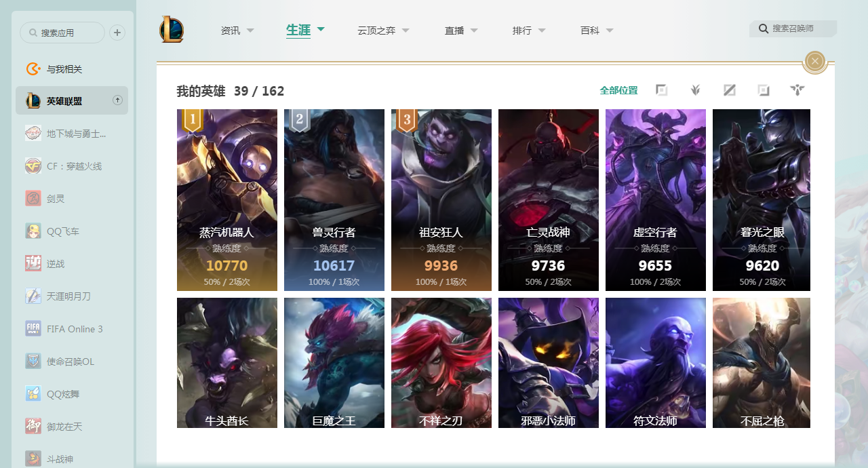Filter heroes by bottom lane position icon
The width and height of the screenshot is (868, 468).
(764, 90)
